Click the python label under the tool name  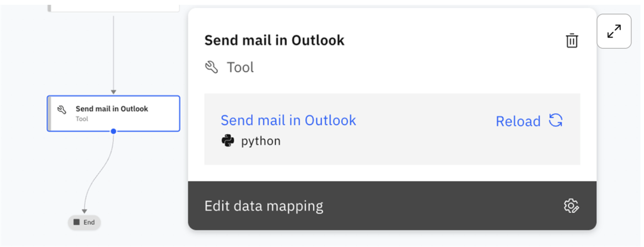[x=260, y=141]
